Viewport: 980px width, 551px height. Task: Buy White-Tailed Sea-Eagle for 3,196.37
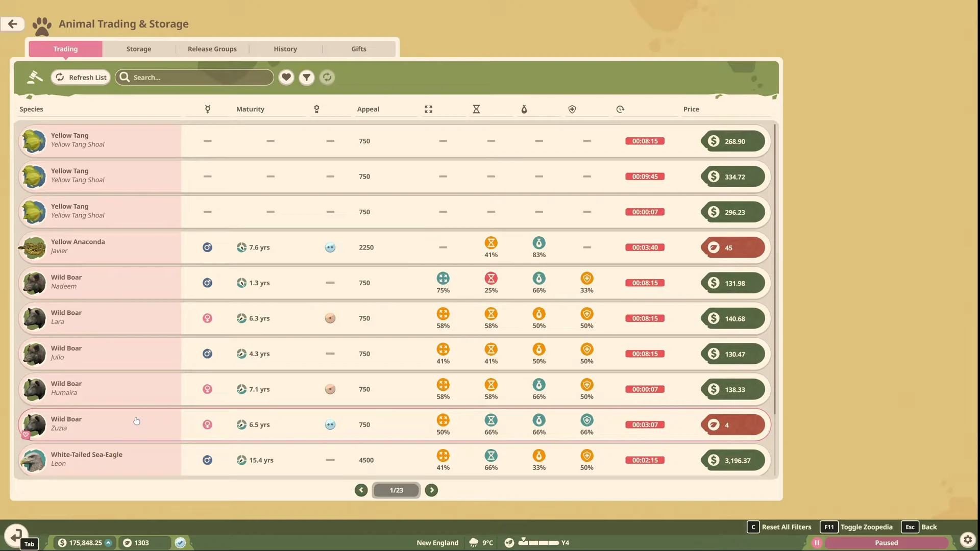pos(732,460)
